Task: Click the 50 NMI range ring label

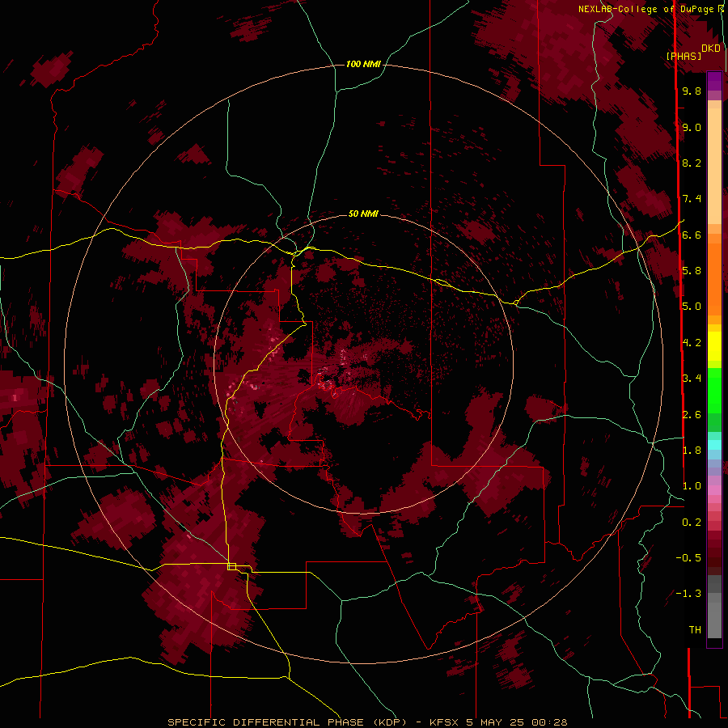Action: [363, 214]
